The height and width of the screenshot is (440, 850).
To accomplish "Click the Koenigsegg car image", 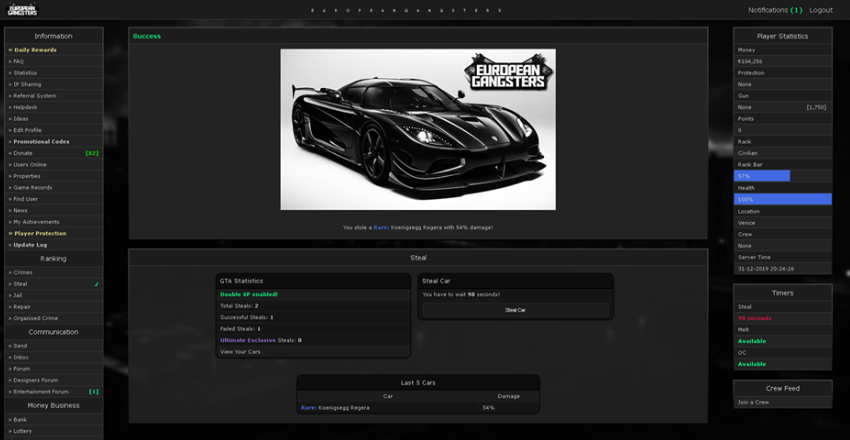I will (418, 130).
